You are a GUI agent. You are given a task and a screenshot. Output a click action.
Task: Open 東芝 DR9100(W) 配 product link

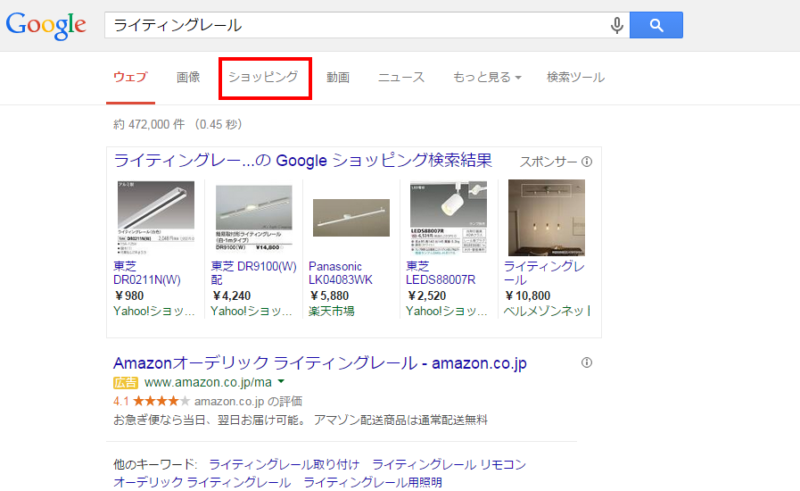pos(254,273)
